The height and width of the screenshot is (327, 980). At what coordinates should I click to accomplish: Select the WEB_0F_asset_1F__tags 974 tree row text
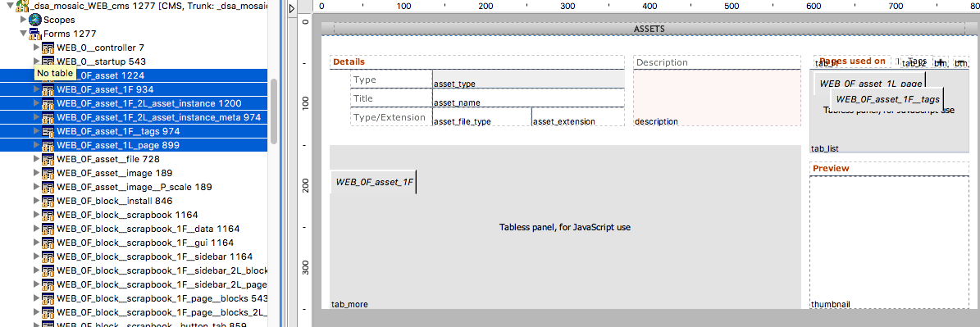coord(118,131)
